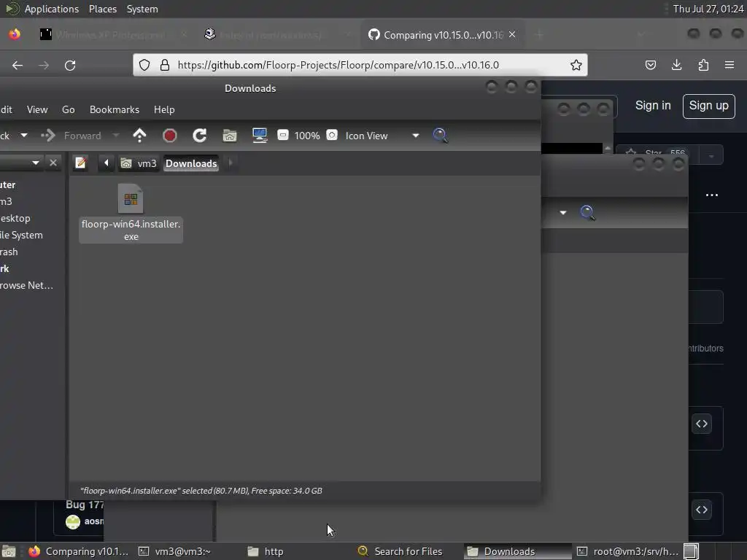Click Show Desktop icon in bottom panel
This screenshot has height=560, width=747.
pyautogui.click(x=9, y=551)
